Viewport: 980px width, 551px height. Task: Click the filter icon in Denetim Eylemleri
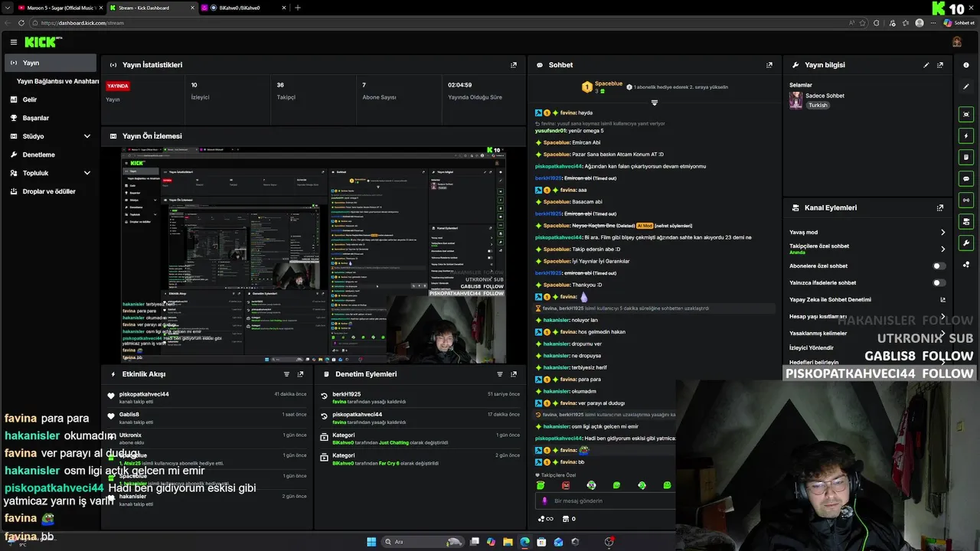tap(500, 374)
